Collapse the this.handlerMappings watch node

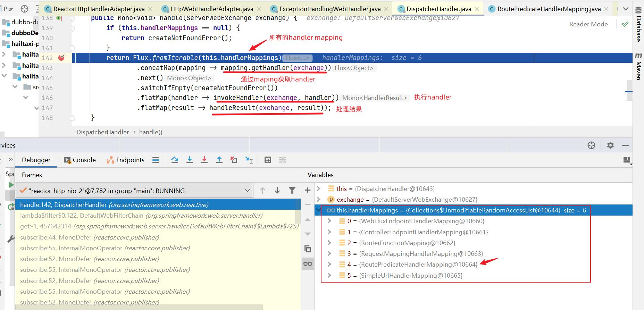point(319,210)
